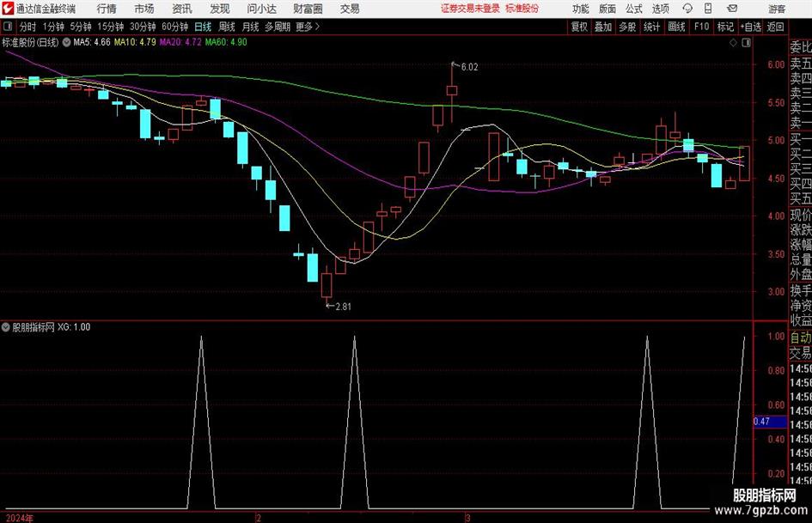The width and height of the screenshot is (812, 523).
Task: Click the 2024年 label on time axis
Action: click(x=19, y=518)
